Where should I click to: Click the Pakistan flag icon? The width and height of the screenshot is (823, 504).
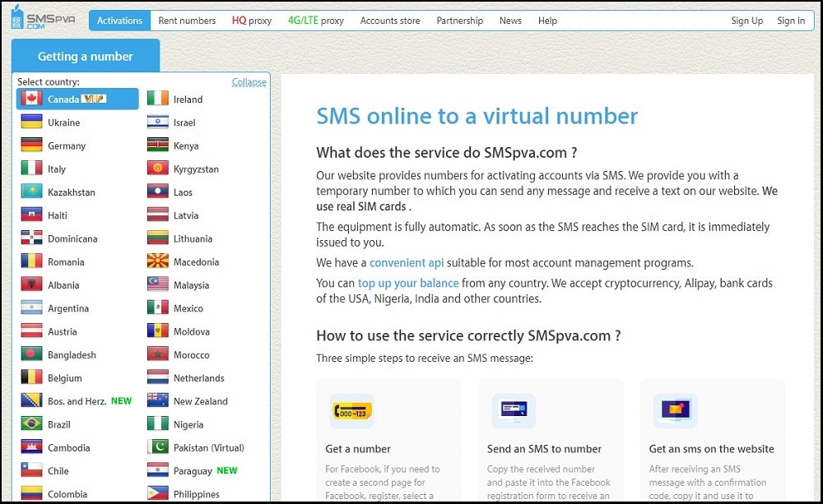157,446
